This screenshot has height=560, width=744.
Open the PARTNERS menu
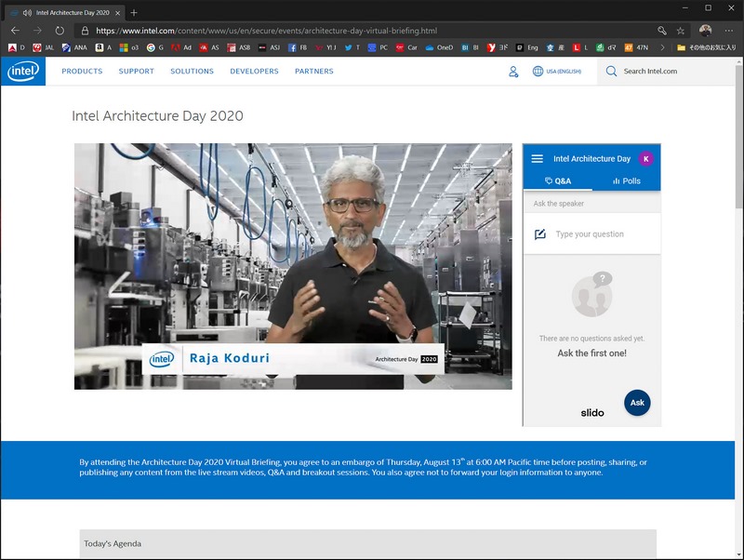tap(314, 72)
